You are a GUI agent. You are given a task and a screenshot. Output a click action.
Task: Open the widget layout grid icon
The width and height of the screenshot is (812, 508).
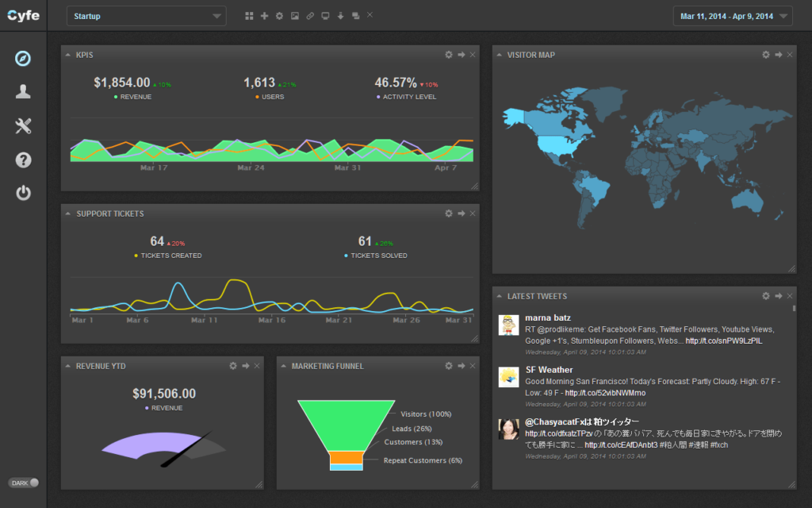tap(250, 16)
